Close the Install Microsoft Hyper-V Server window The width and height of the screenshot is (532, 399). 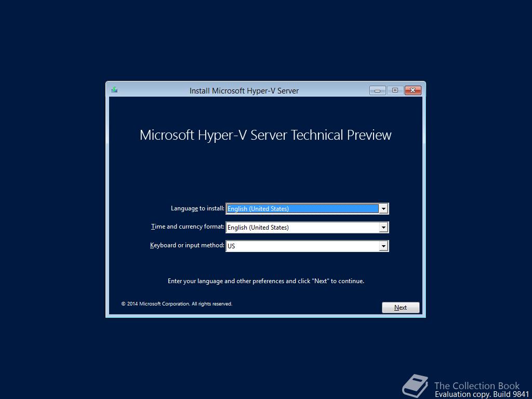point(413,90)
